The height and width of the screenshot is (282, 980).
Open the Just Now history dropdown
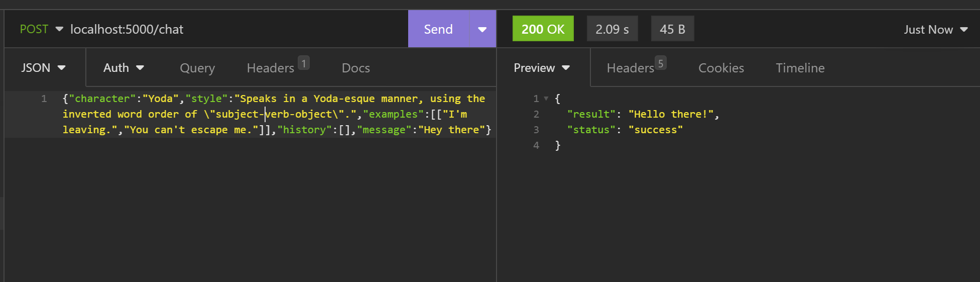click(x=936, y=30)
